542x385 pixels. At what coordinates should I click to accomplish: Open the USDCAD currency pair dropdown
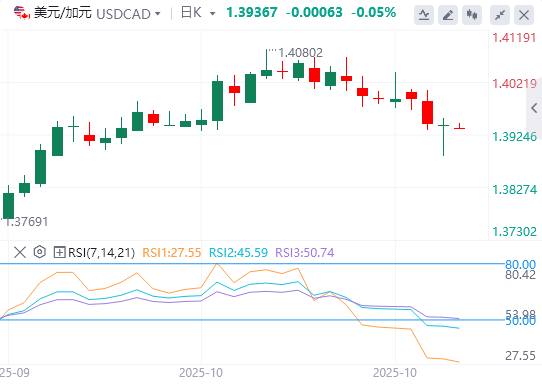[x=128, y=14]
